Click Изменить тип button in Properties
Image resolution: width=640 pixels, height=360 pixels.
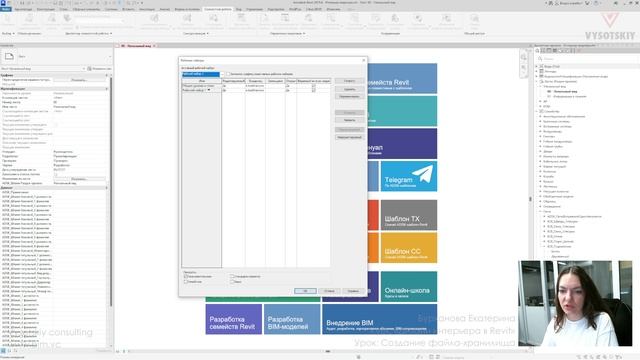(x=99, y=69)
